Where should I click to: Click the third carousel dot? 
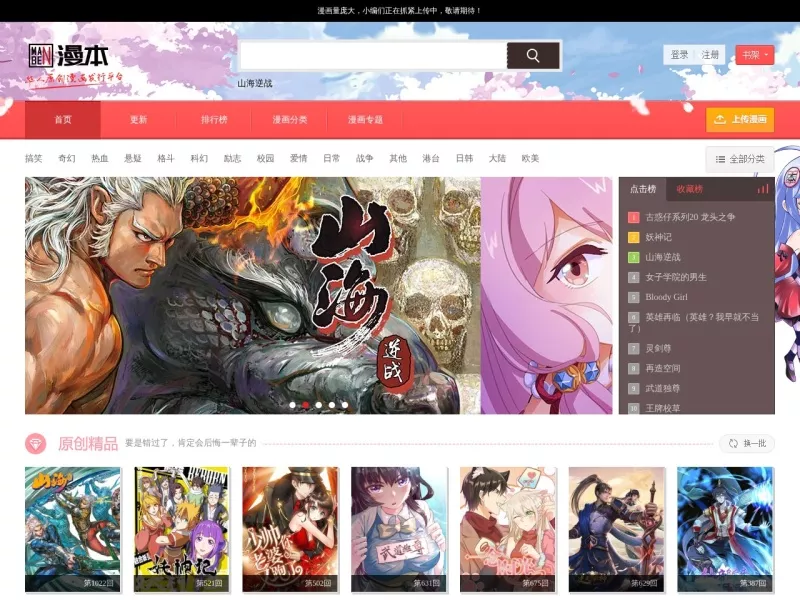pyautogui.click(x=319, y=405)
